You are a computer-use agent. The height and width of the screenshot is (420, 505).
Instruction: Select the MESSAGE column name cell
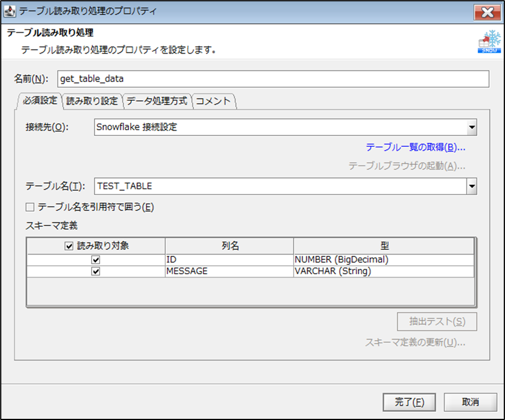tap(229, 271)
